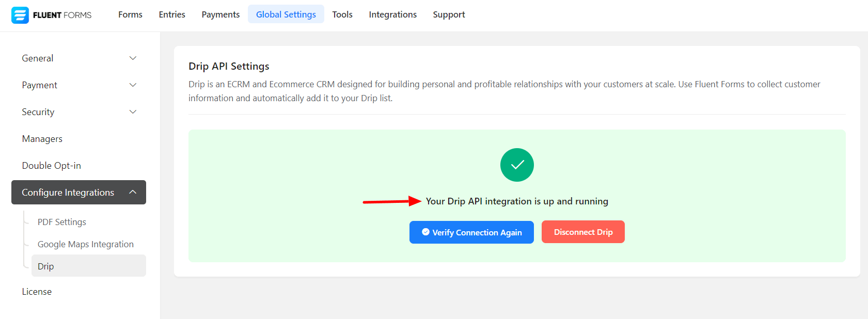Click the Fluent Forms logo icon
This screenshot has width=868, height=319.
click(20, 15)
